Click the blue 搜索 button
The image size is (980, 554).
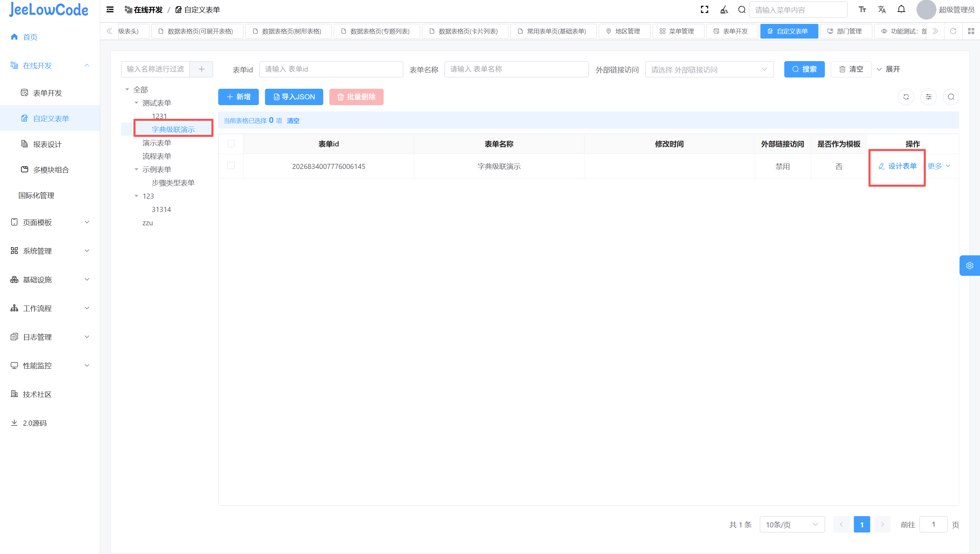click(804, 69)
